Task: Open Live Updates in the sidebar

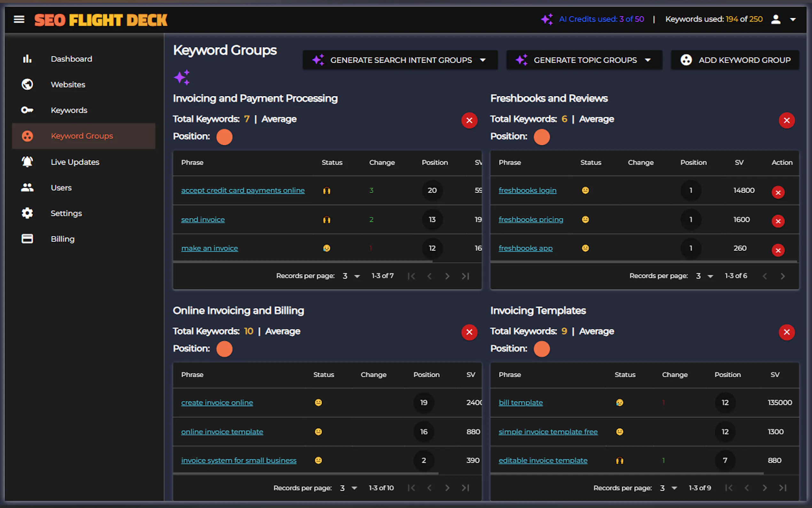Action: point(75,162)
